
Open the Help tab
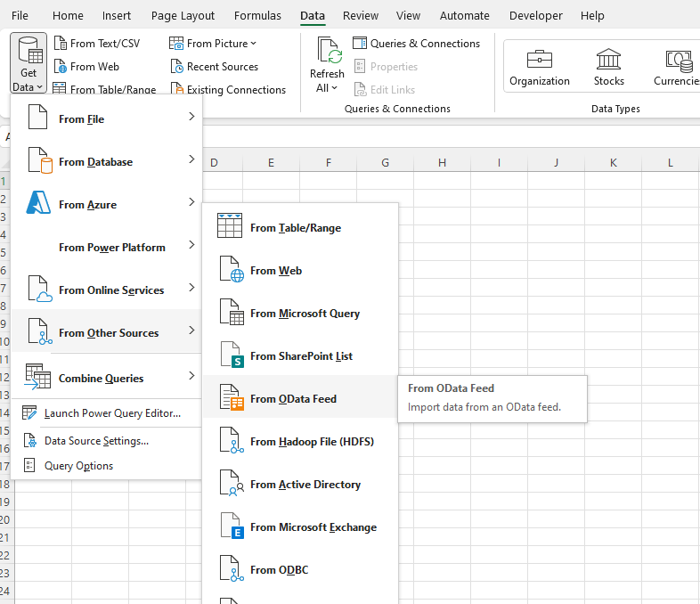pyautogui.click(x=592, y=16)
